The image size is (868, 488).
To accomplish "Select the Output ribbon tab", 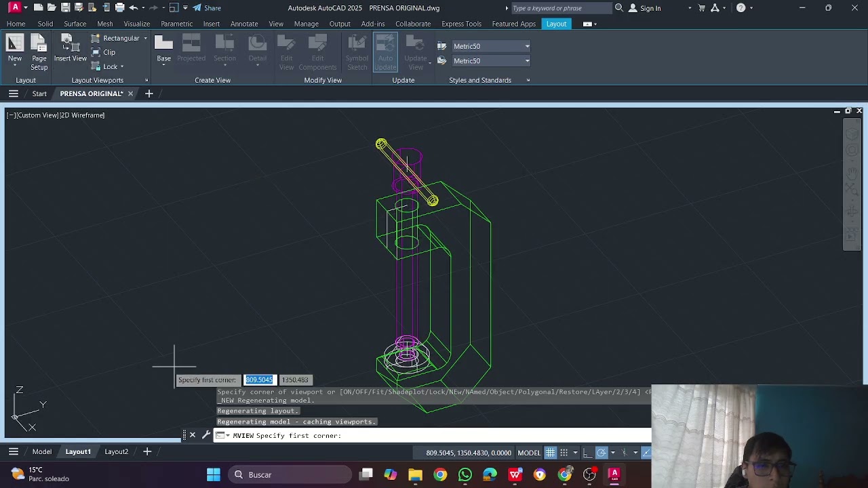I will pos(340,24).
